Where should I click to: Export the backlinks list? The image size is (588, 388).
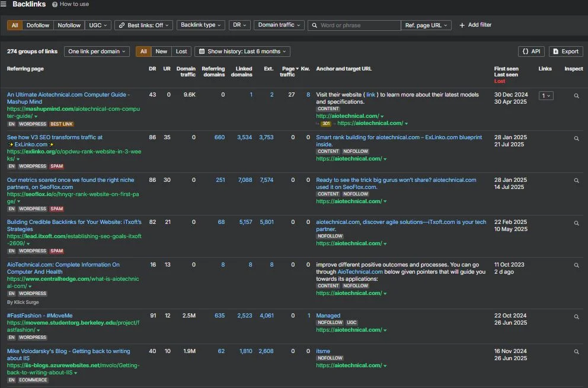click(x=566, y=52)
